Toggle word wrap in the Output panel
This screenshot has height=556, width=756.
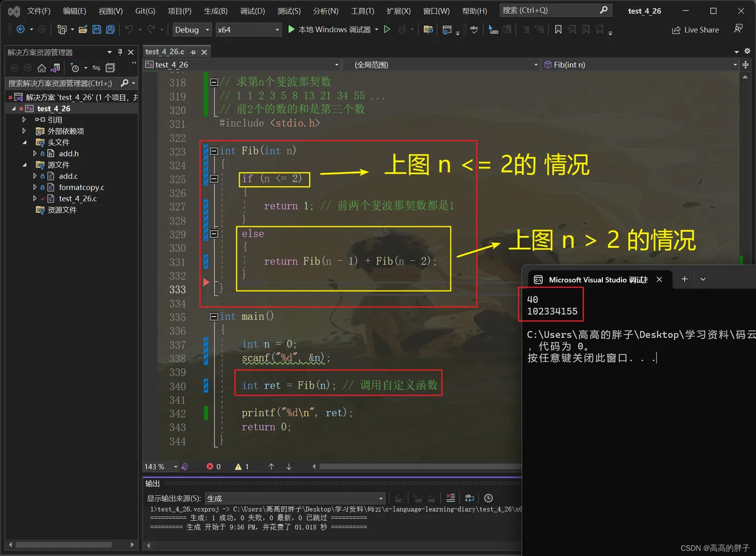click(469, 498)
